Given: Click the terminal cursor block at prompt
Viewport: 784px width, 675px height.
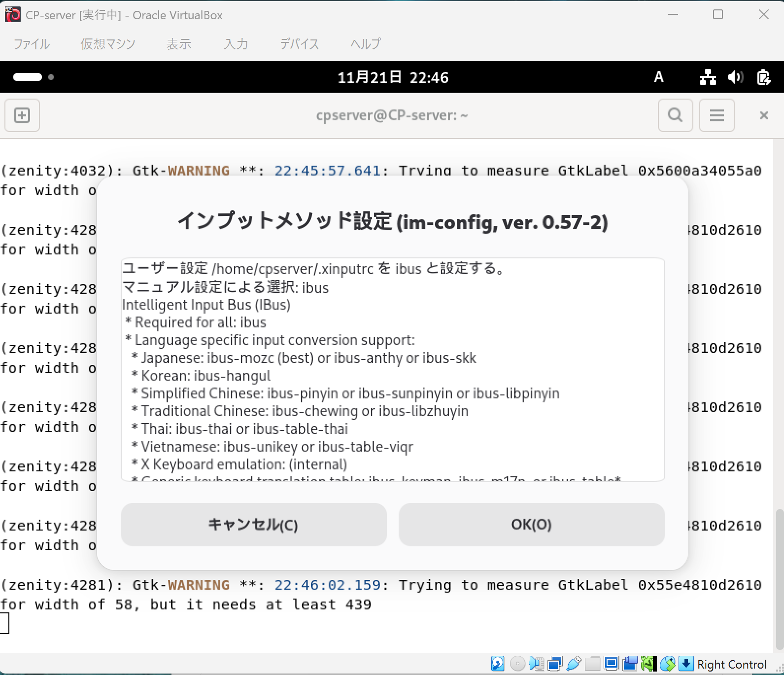Looking at the screenshot, I should click(x=4, y=623).
